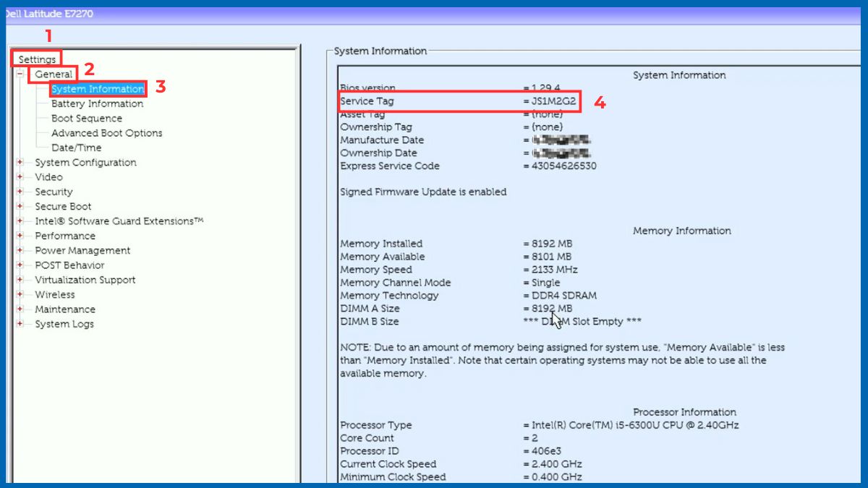Select Security category

pos(54,192)
